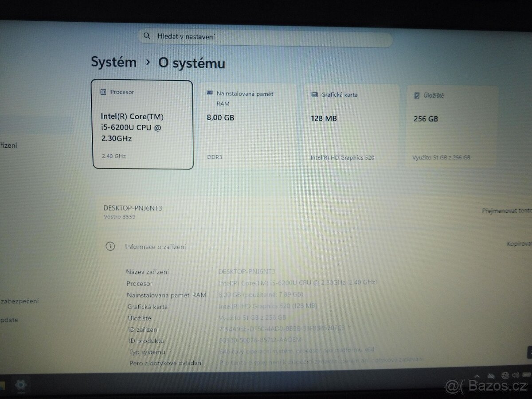Click the ID produktu row label
This screenshot has height=399, width=532.
point(145,340)
